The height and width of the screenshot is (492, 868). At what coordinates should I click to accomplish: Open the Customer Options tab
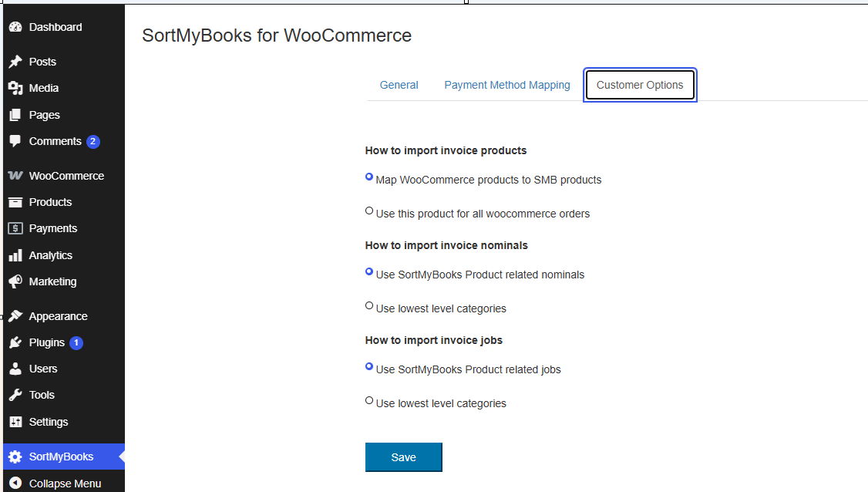coord(640,85)
